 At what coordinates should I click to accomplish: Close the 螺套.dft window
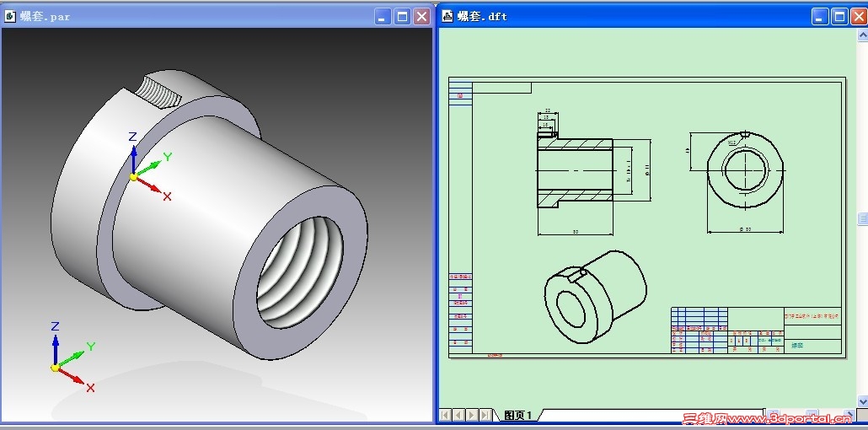(859, 17)
